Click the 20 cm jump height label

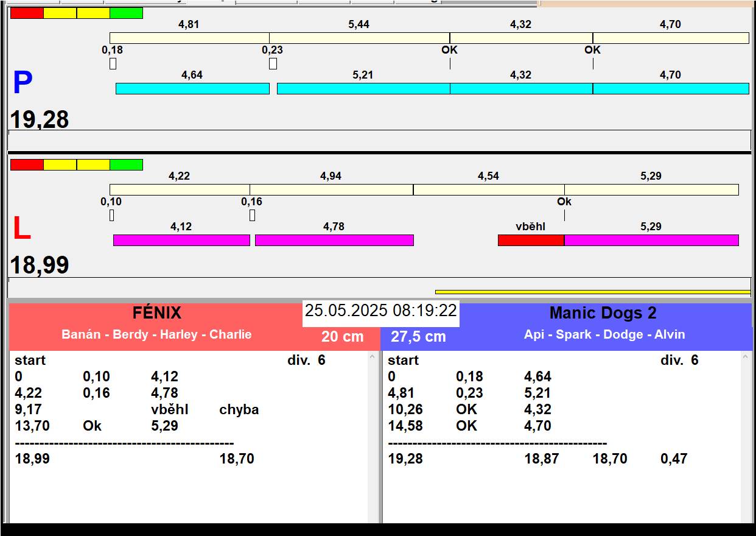[343, 337]
